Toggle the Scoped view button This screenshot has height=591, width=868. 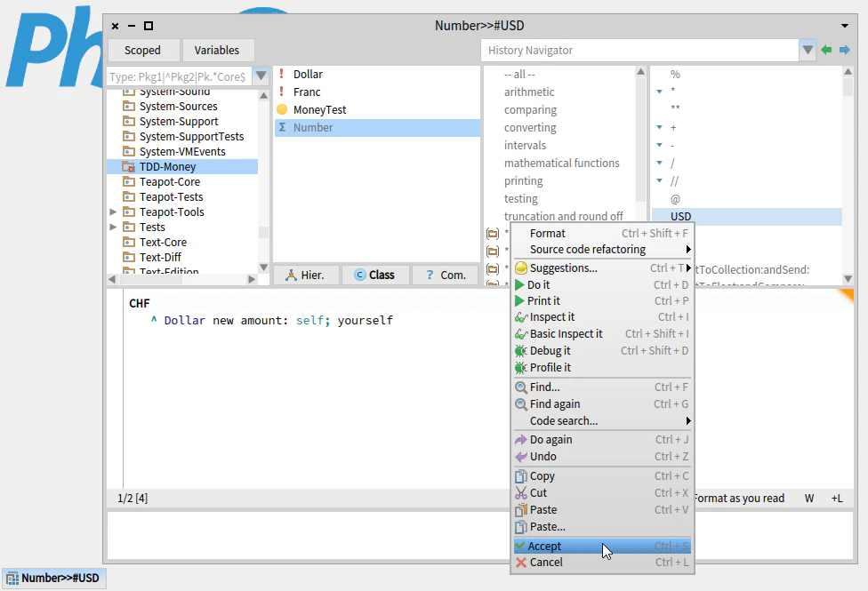click(143, 51)
